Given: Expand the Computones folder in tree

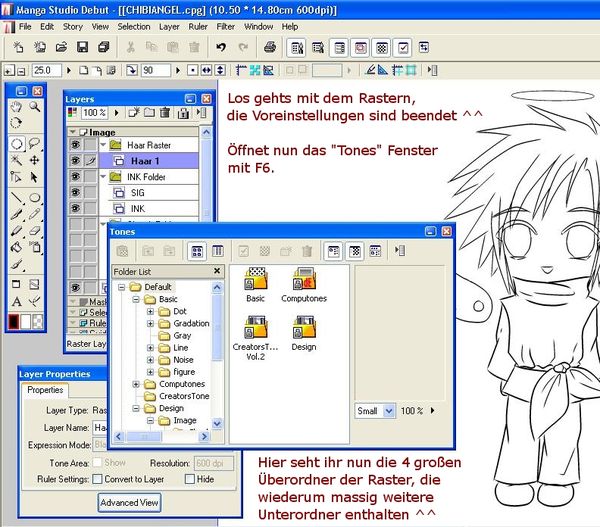Looking at the screenshot, I should point(136,384).
